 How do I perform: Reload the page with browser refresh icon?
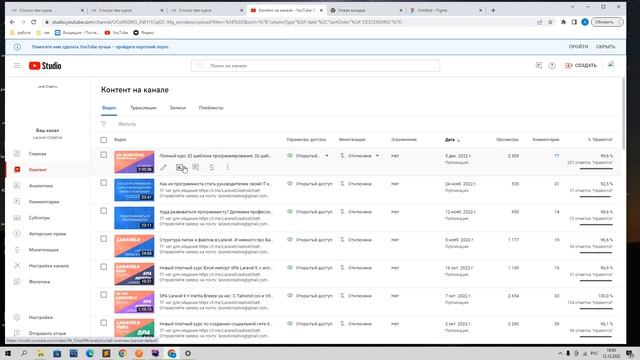[x=33, y=22]
